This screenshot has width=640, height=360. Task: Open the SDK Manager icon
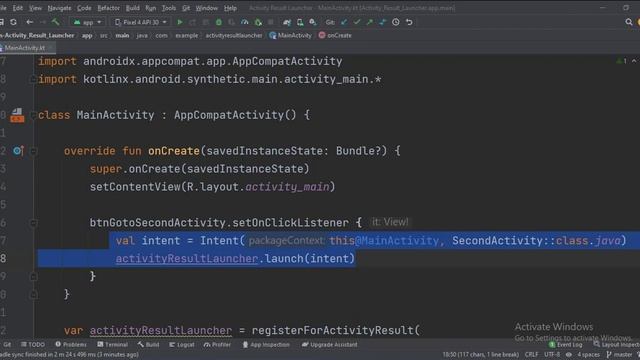(x=313, y=22)
